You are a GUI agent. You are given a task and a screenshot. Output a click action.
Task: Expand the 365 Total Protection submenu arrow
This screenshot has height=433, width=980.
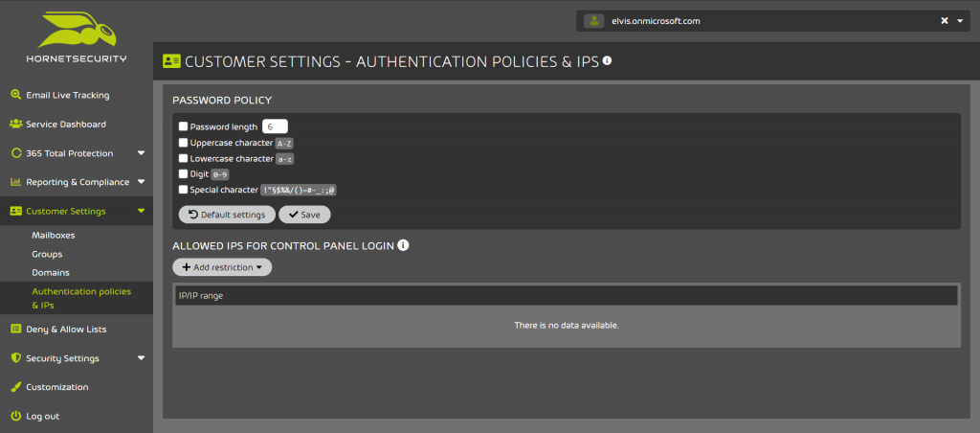[141, 153]
